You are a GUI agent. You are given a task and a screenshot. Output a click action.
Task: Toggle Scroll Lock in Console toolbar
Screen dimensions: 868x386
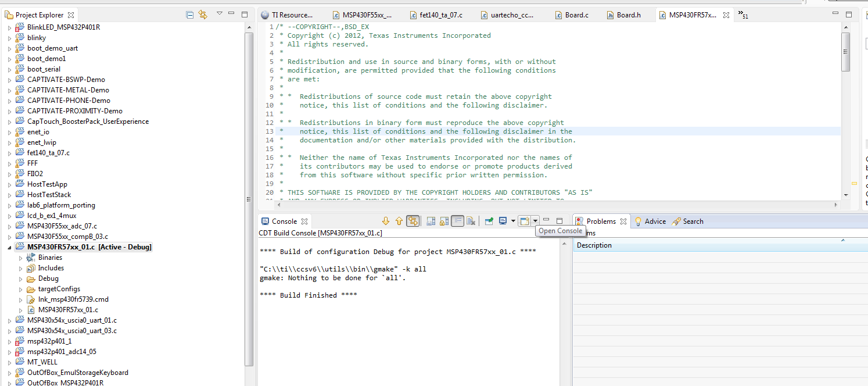click(x=444, y=221)
